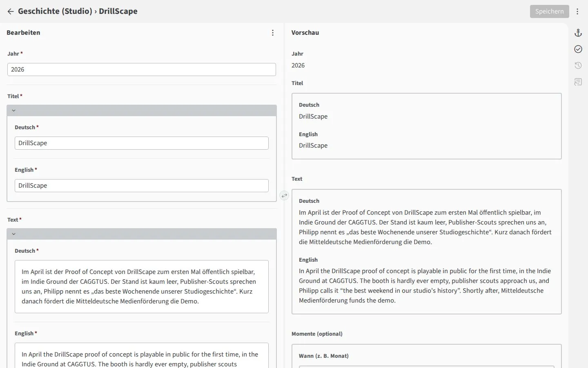Go back using the arrow beside Geschichte (Studio)
This screenshot has width=588, height=368.
[11, 11]
